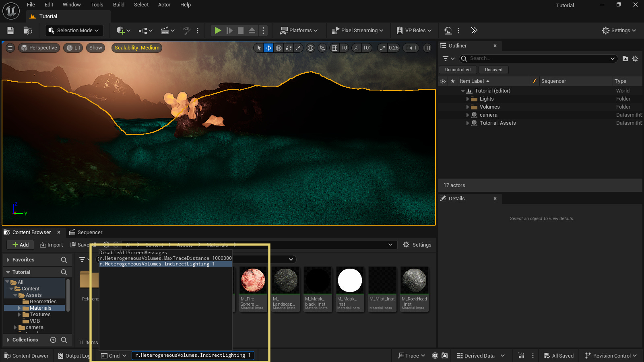The width and height of the screenshot is (644, 362).
Task: Select the M_RockHead Inst material thumbnail
Action: pyautogui.click(x=414, y=281)
